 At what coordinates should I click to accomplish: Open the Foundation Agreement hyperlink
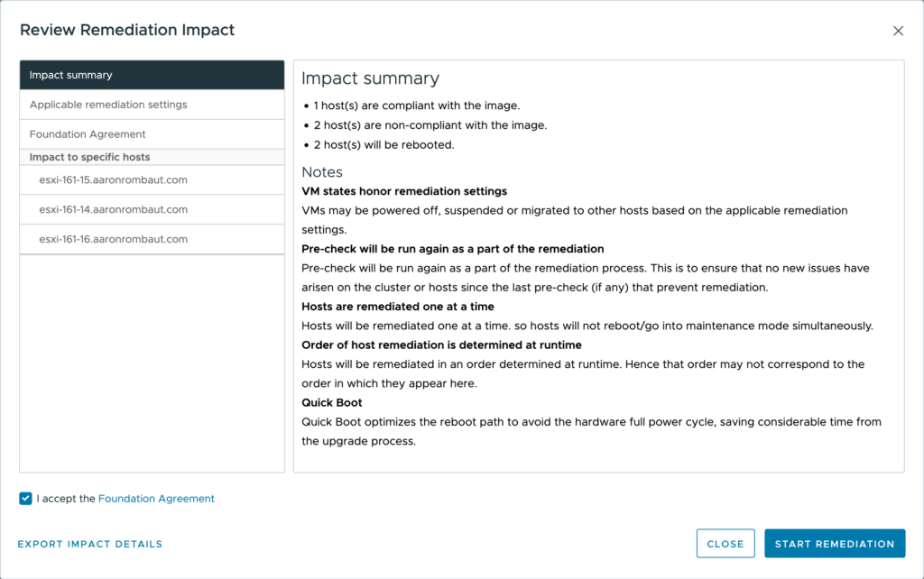point(156,499)
